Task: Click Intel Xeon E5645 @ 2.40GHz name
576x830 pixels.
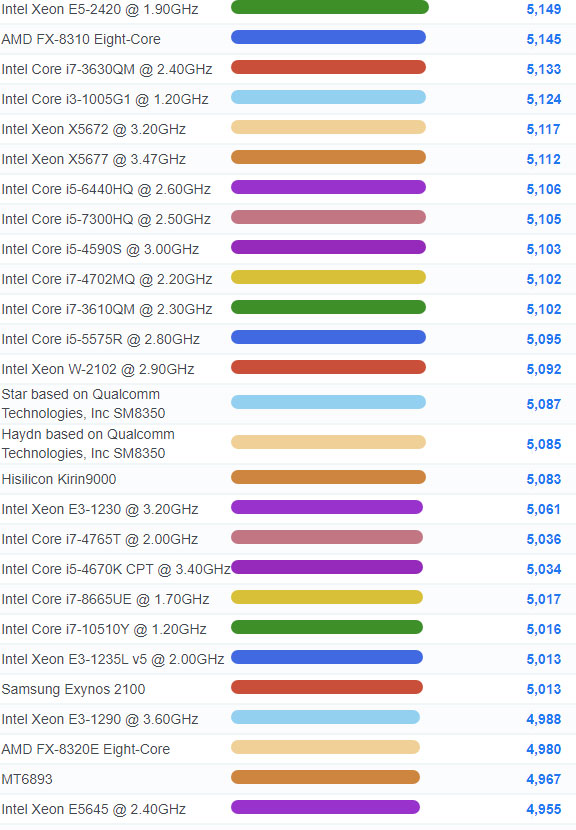Action: 94,809
